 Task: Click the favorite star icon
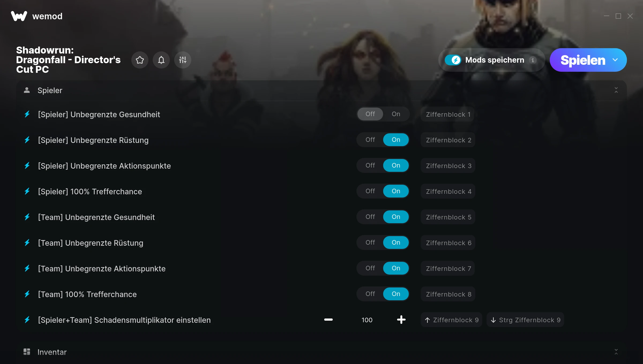[140, 60]
